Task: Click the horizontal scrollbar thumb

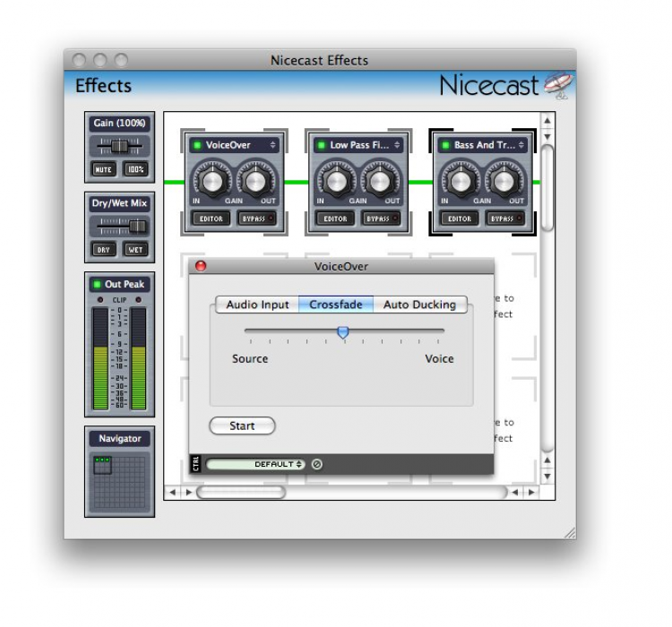Action: click(241, 492)
